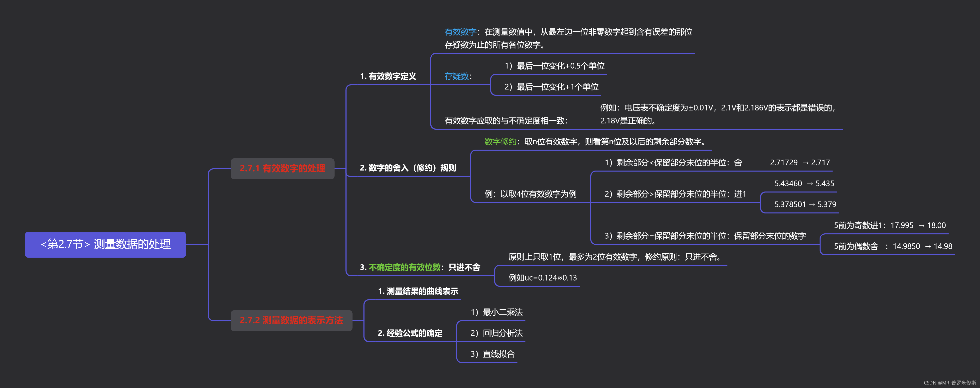
Task: Click example 5.43460 → 5.435
Action: pos(804,183)
